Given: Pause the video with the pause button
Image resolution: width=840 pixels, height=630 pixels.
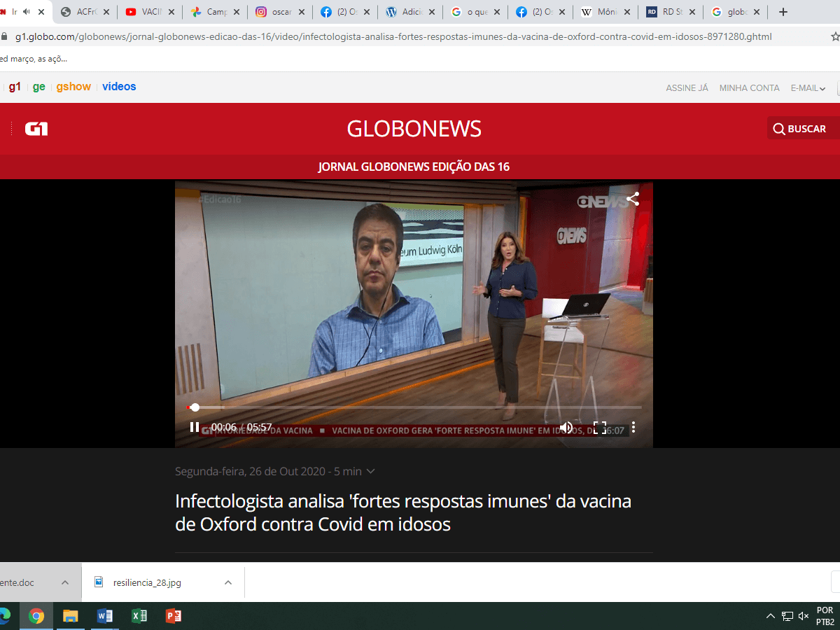Looking at the screenshot, I should tap(195, 427).
